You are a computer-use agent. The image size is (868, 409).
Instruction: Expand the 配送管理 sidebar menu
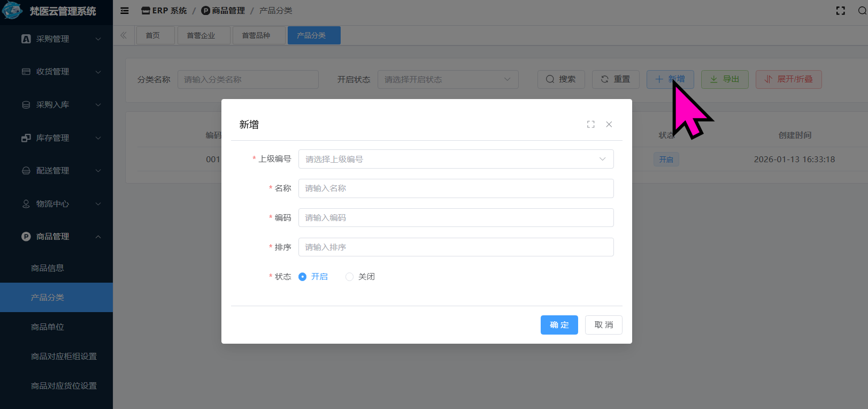click(98, 171)
